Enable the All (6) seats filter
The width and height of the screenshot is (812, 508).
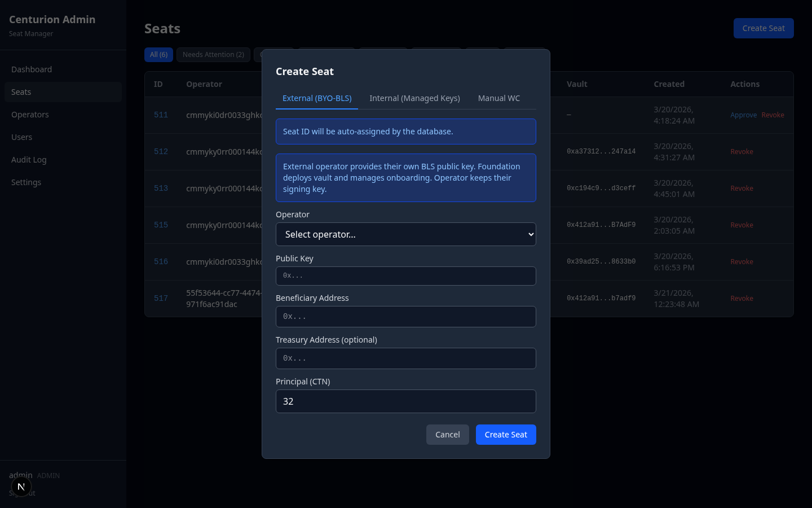click(158, 54)
